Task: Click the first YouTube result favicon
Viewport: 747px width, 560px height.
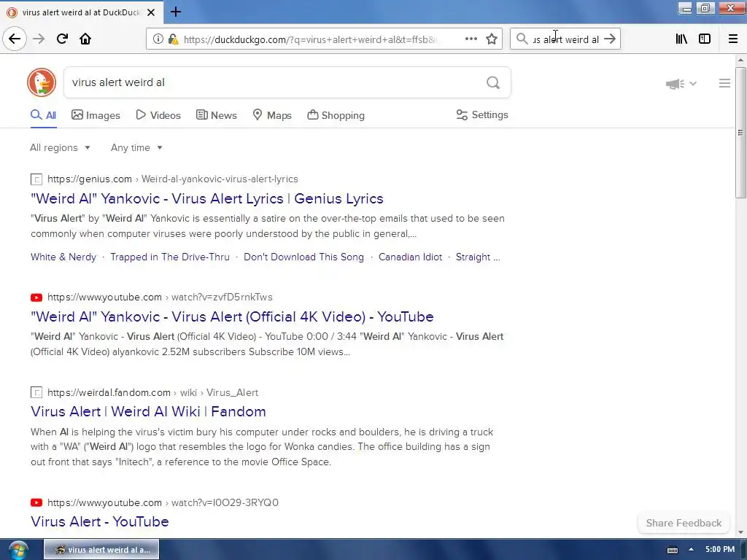Action: point(36,297)
